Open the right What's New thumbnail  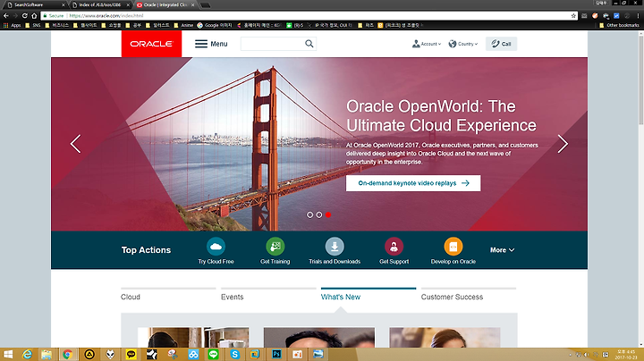(445, 337)
